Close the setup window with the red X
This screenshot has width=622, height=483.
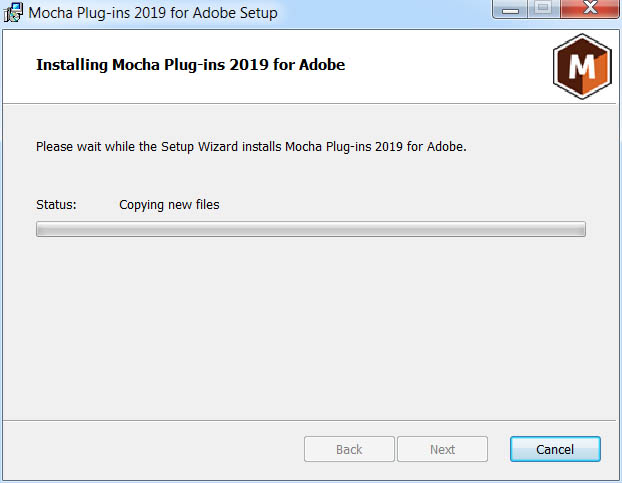click(x=590, y=9)
